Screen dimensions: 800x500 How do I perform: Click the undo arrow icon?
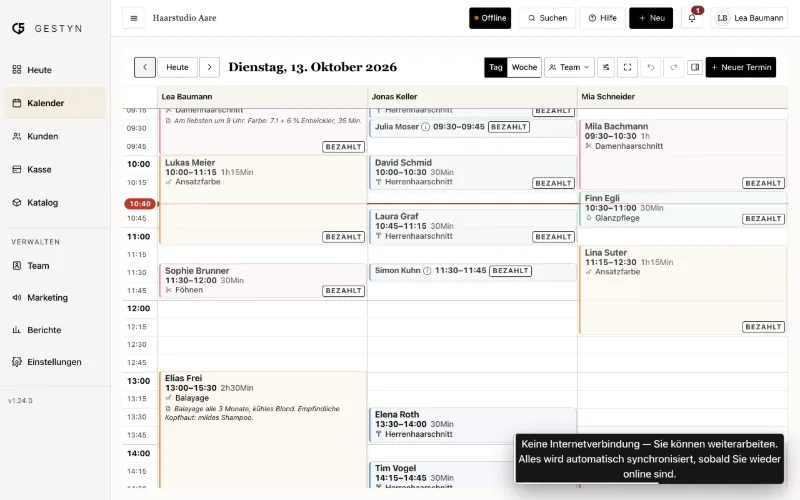click(651, 67)
